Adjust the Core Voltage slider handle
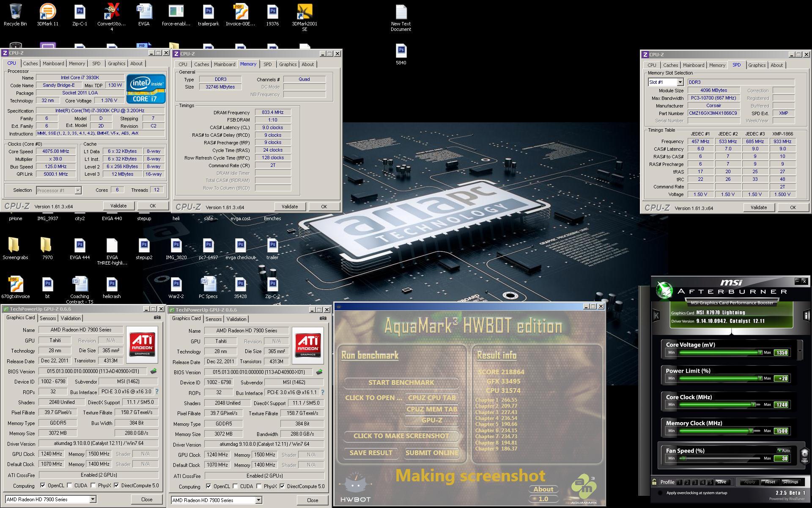Screen dimensions: 812x508 760,353
